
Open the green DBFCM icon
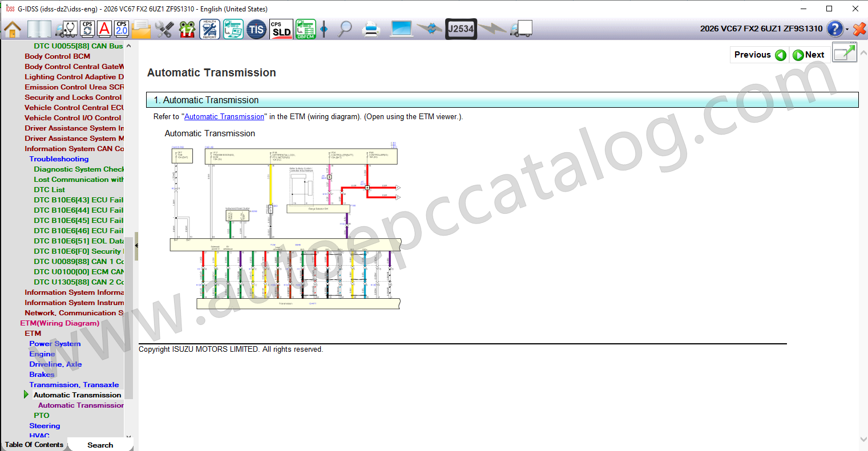click(305, 29)
